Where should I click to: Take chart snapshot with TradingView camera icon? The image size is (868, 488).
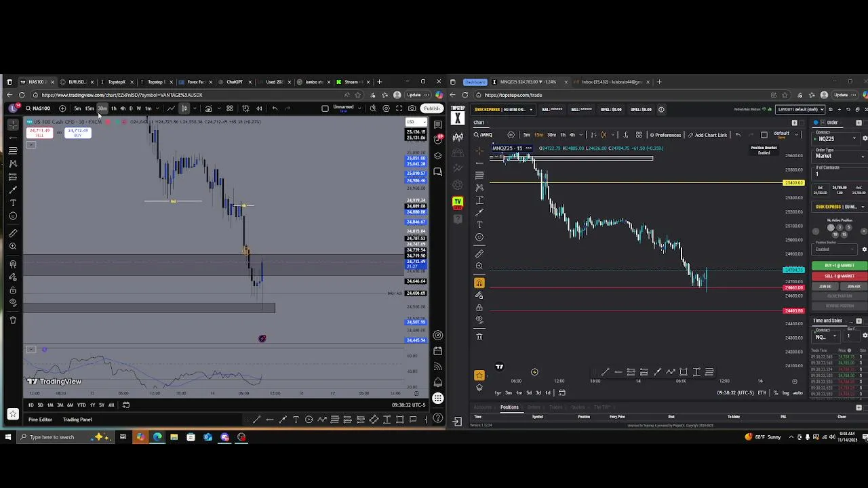[x=412, y=108]
